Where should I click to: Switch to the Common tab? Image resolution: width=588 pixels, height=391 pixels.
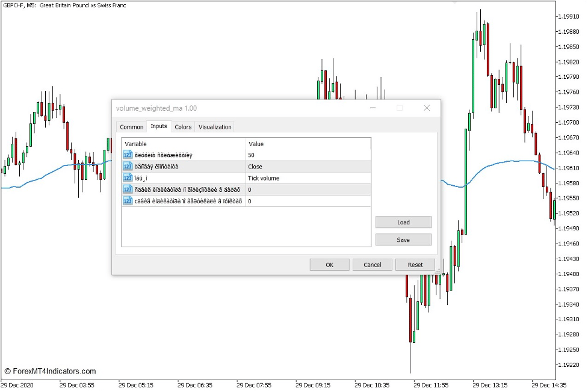pyautogui.click(x=131, y=127)
